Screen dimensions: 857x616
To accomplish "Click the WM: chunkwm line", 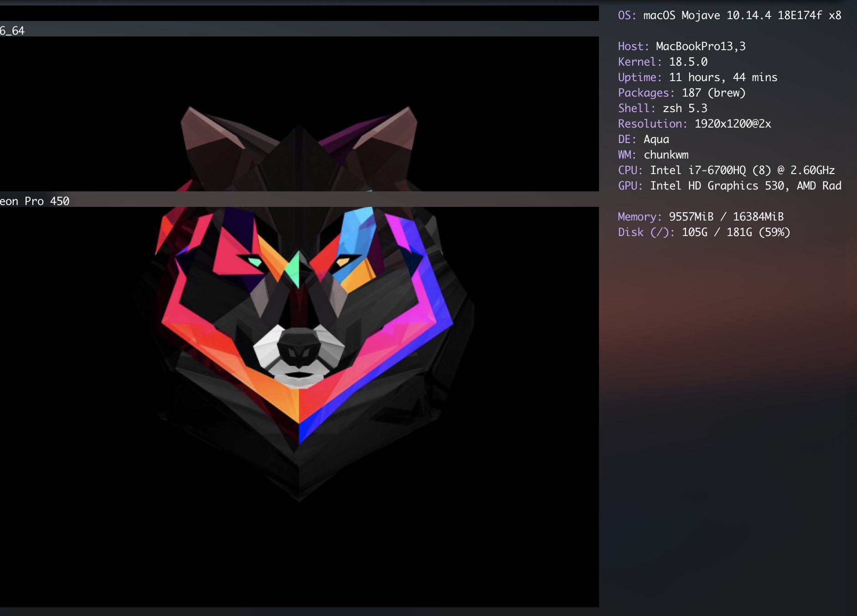I will (x=653, y=155).
